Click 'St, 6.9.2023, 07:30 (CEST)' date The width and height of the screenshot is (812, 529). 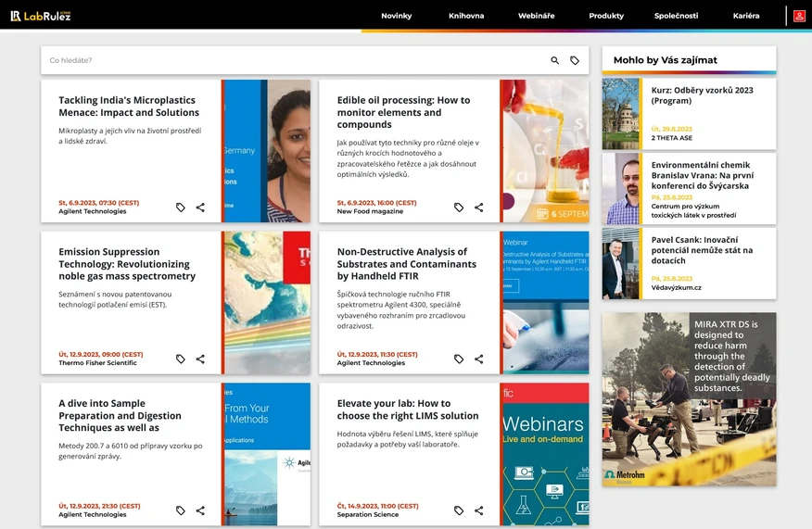99,203
